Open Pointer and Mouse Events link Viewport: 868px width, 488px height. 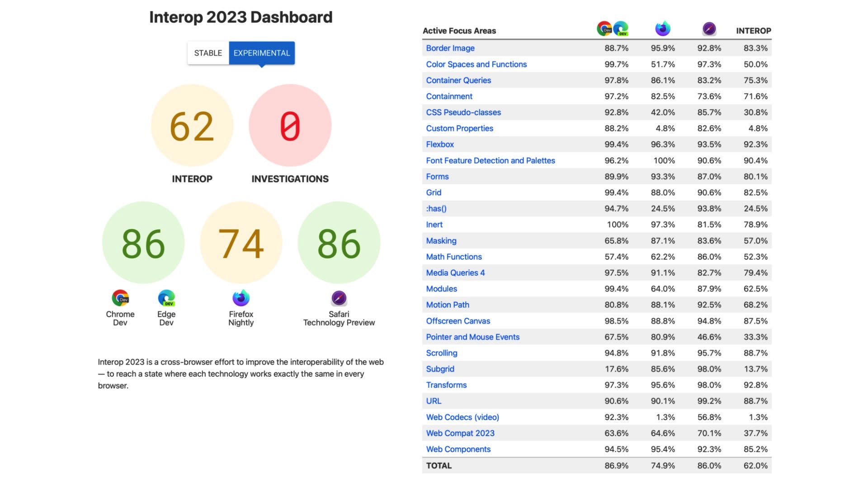[472, 337]
